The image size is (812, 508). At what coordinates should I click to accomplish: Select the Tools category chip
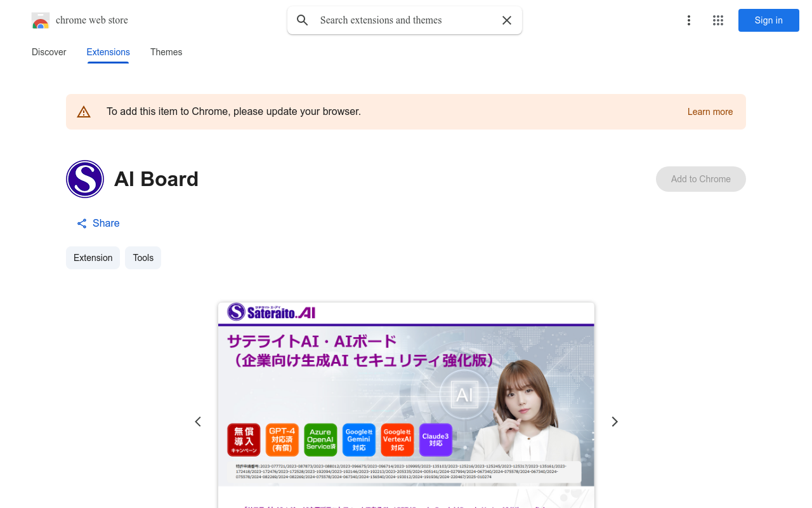click(143, 258)
